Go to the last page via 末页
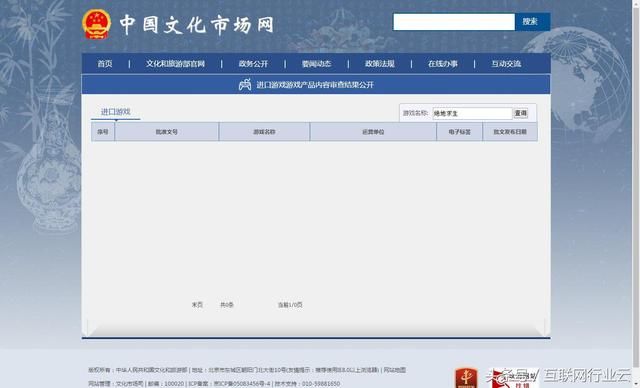640x388 pixels. pos(197,305)
